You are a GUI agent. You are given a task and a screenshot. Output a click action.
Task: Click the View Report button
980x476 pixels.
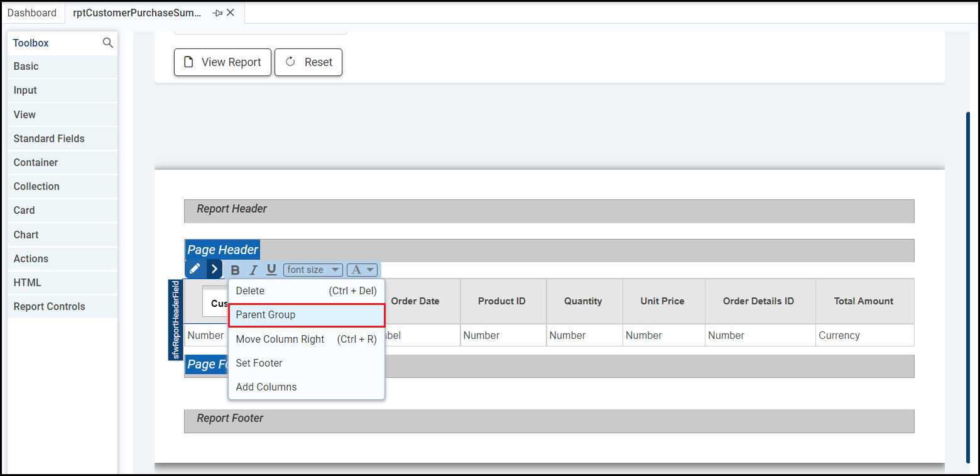(x=222, y=62)
